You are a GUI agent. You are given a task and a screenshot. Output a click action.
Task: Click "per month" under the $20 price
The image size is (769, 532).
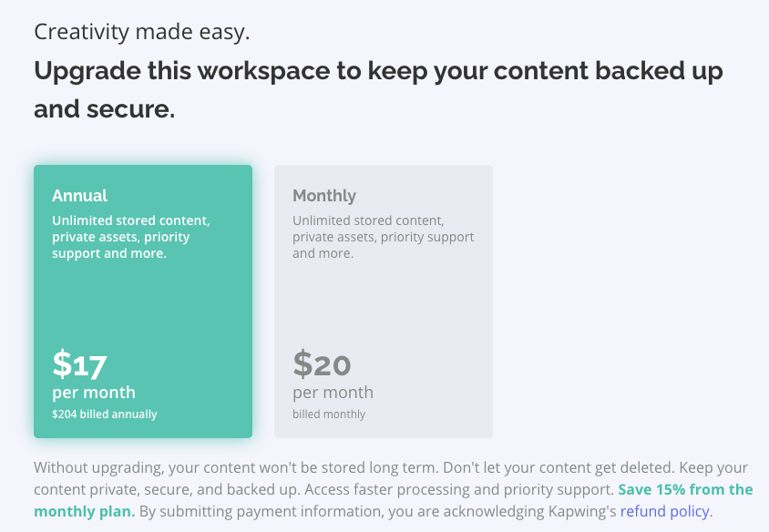coord(333,393)
